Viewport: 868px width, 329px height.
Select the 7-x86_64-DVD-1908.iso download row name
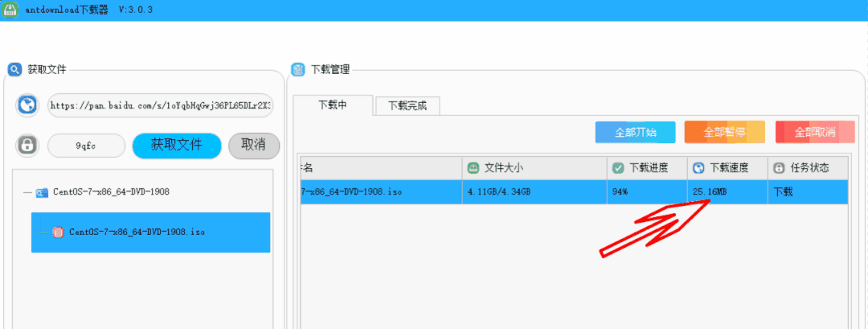tap(381, 192)
